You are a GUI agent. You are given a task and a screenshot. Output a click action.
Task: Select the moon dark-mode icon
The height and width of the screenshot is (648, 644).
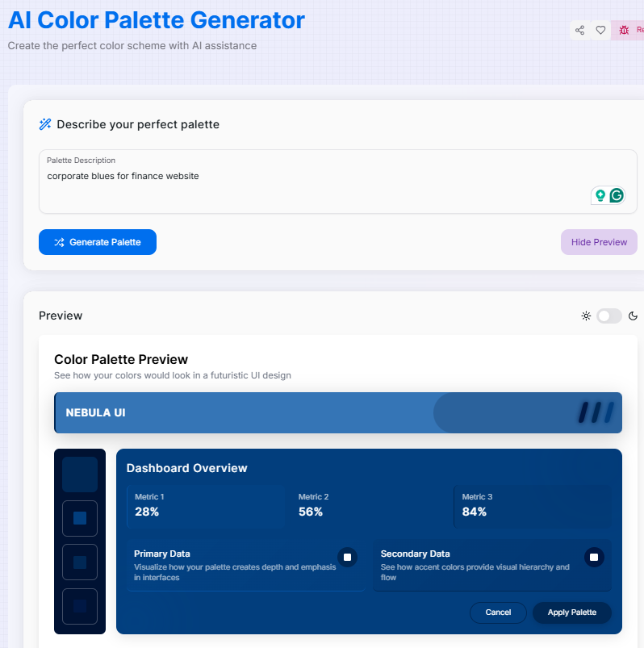pyautogui.click(x=634, y=316)
